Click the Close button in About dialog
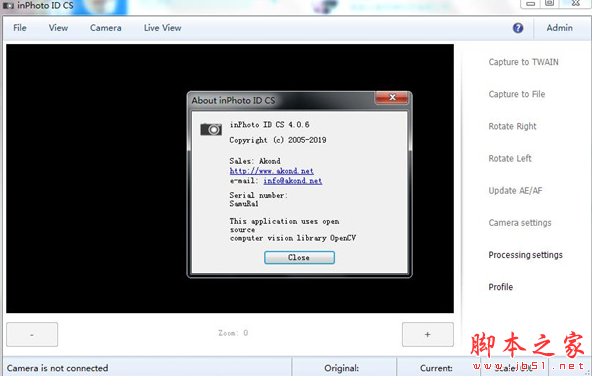 [299, 257]
